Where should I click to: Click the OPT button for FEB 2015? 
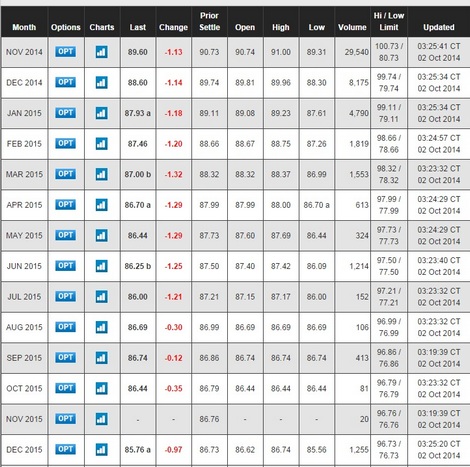point(65,143)
